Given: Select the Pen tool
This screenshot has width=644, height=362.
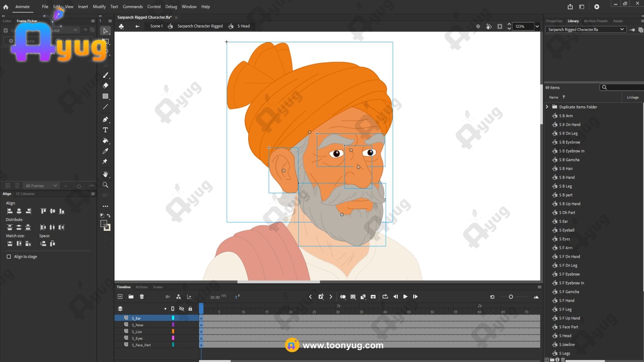Looking at the screenshot, I should pos(105,119).
